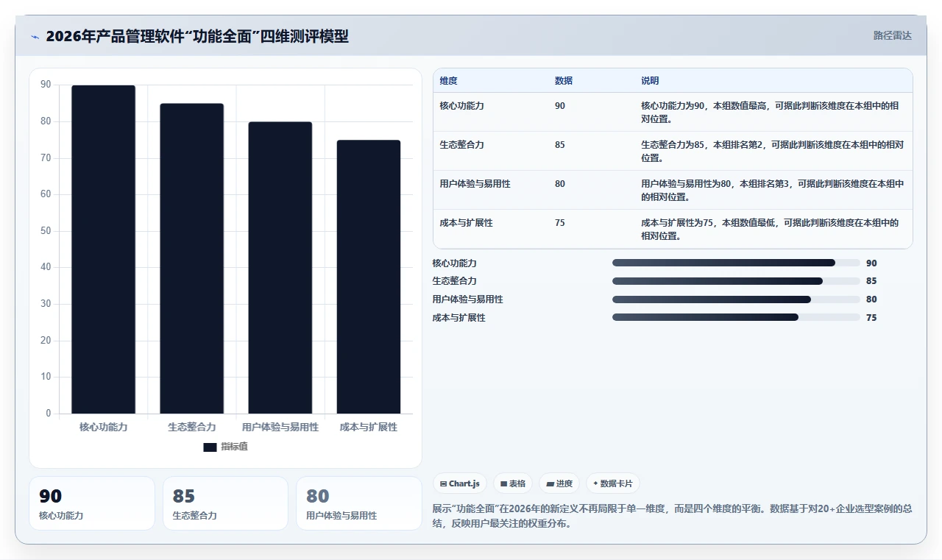Toggle the 指标值 legend swatch

(210, 447)
